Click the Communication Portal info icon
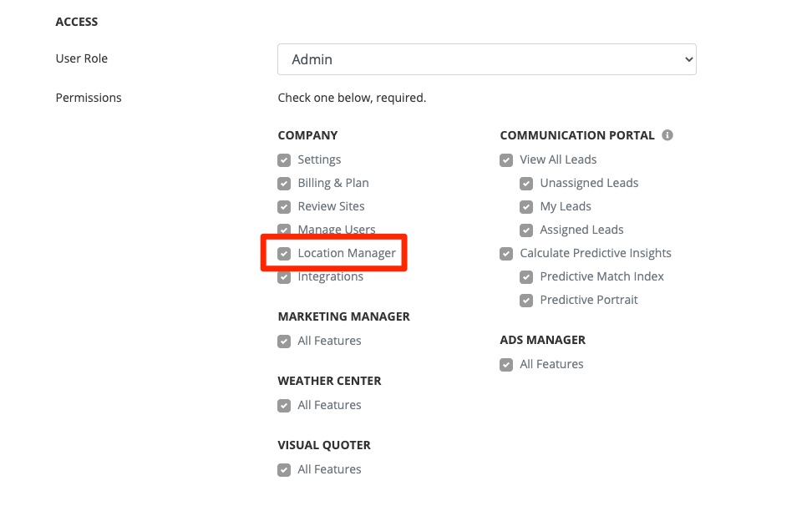 click(x=667, y=135)
